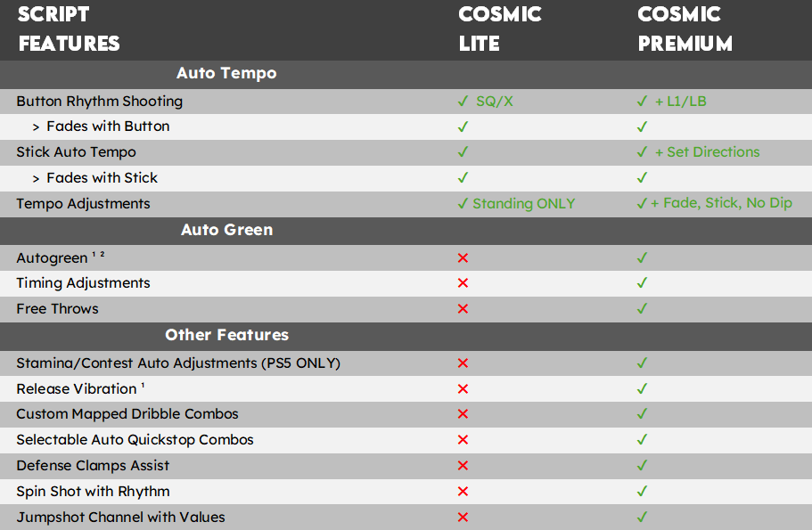Click the Stamina/Contest Auto Adjustments row label
812x530 pixels.
pyautogui.click(x=178, y=363)
